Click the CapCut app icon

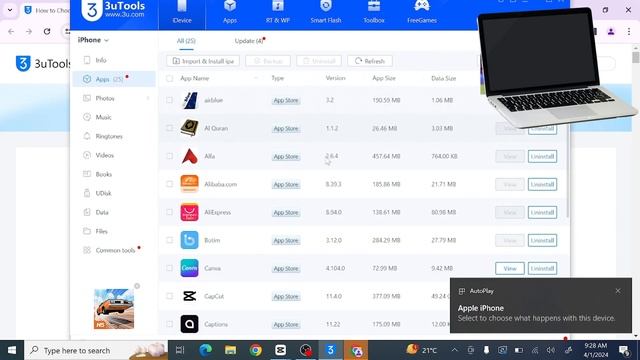(x=189, y=296)
